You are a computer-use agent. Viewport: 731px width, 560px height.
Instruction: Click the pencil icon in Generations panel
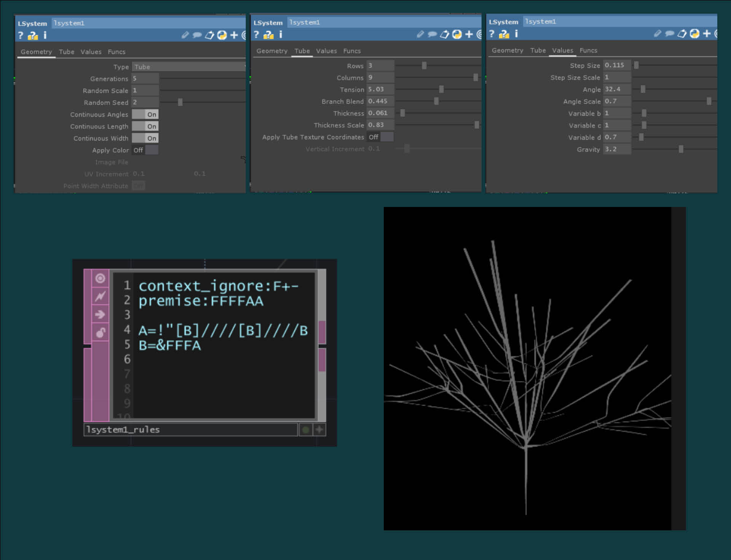pos(185,35)
